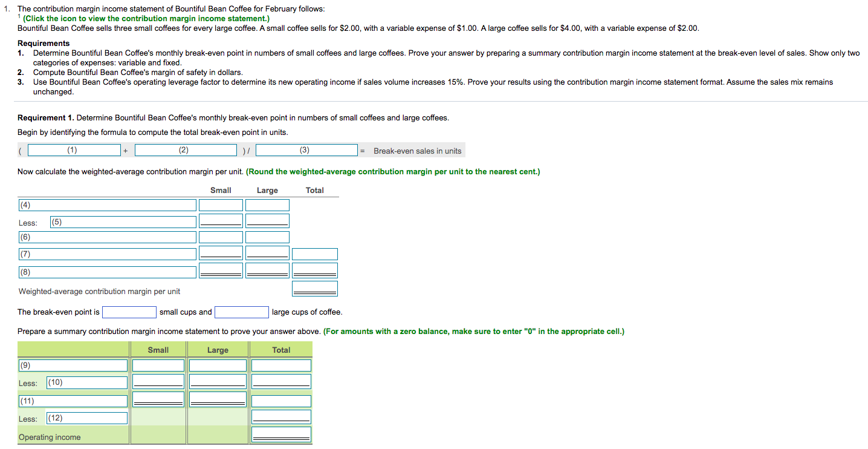Choose Less row label field (5)
Viewport: 868px width, 449px height.
[x=123, y=222]
